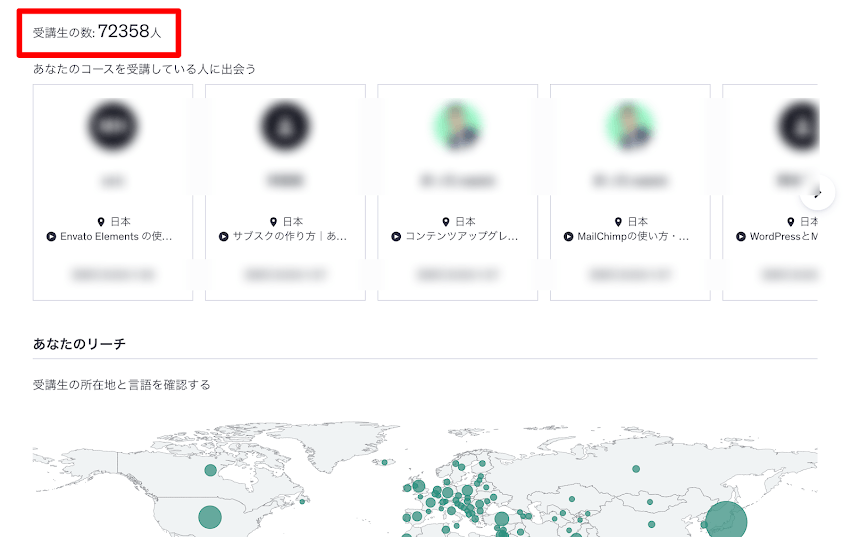Click play icon beside サブスクの作り方
The image size is (851, 537).
224,237
